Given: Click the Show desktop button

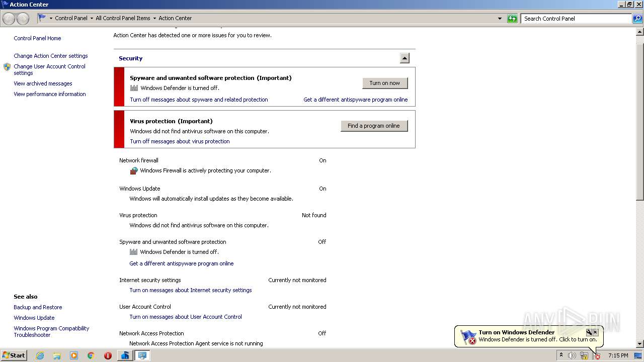Looking at the screenshot, I should click(638, 355).
